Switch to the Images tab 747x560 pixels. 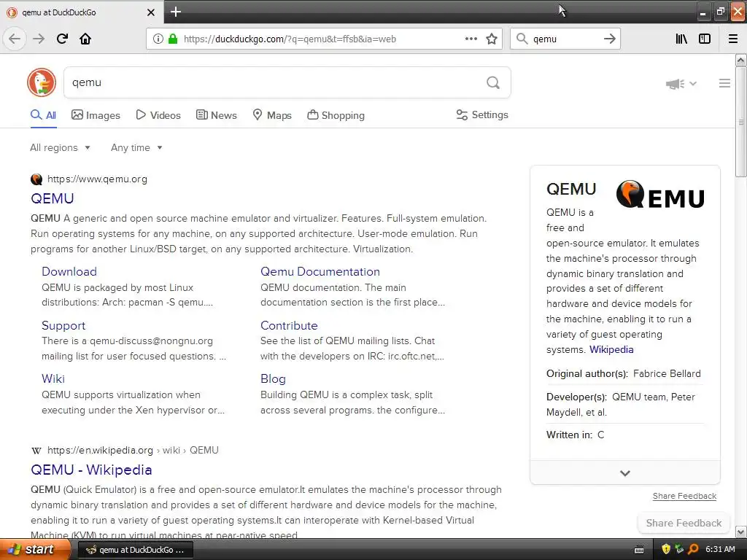(x=96, y=115)
